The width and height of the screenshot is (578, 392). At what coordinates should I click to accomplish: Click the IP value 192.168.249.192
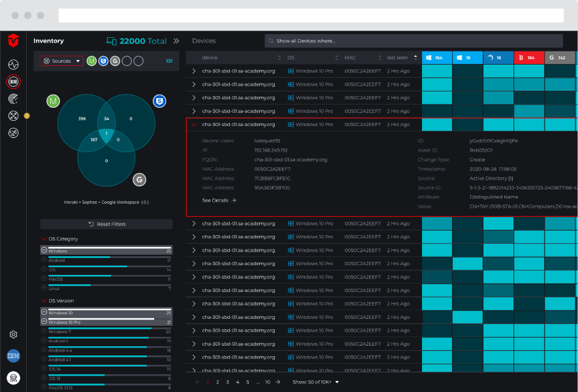tap(271, 150)
